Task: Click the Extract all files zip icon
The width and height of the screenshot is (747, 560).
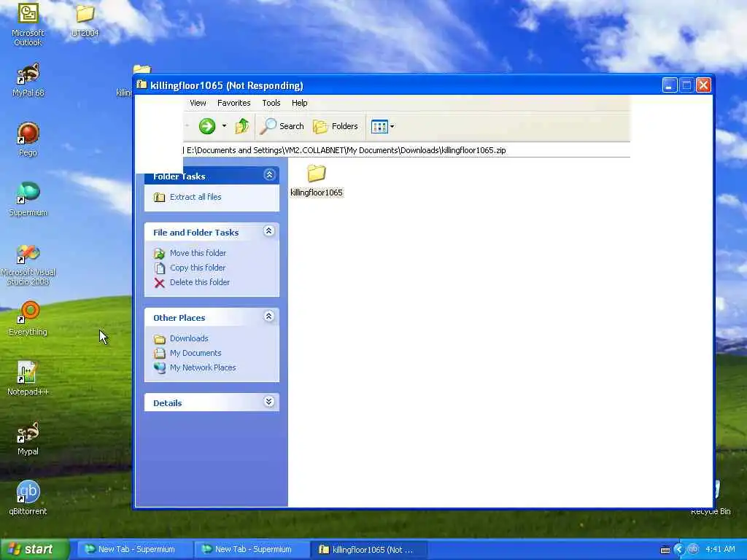Action: (159, 197)
